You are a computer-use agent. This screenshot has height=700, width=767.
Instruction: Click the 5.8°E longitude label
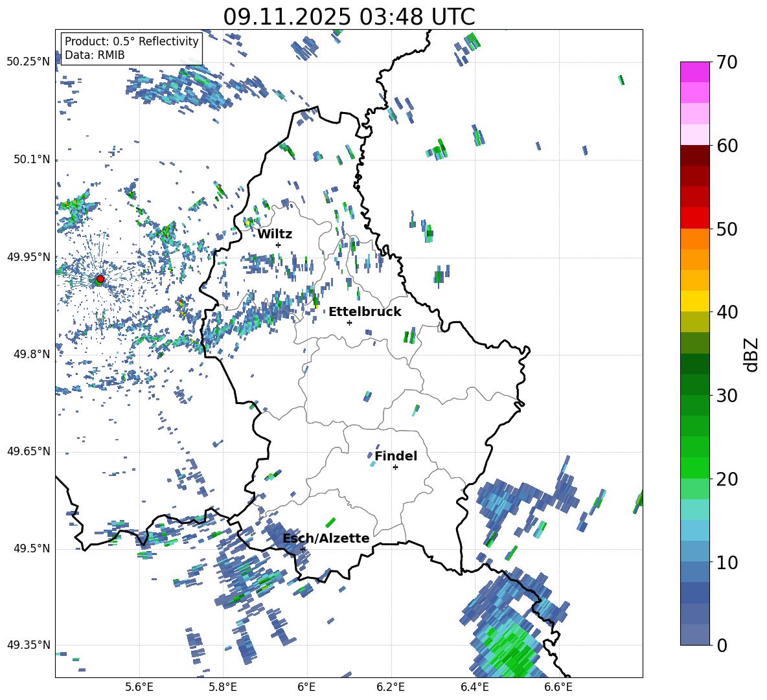coord(223,687)
